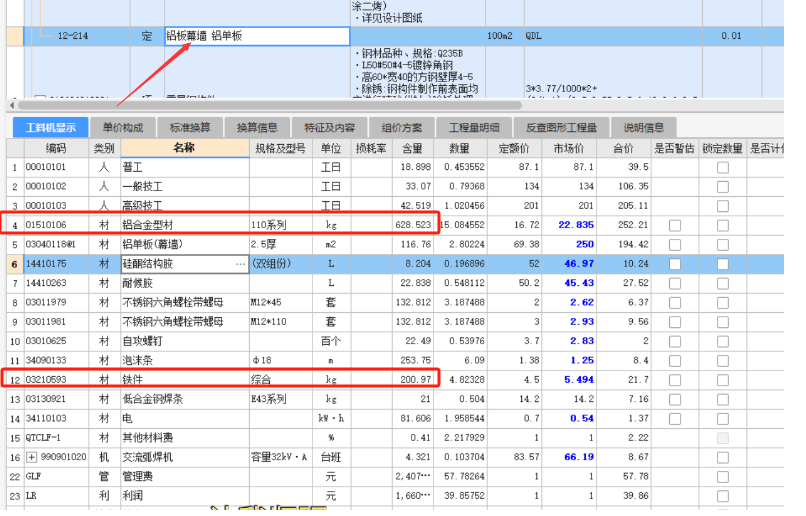Select the 铁件 name cell
This screenshot has width=806, height=516.
pos(185,380)
